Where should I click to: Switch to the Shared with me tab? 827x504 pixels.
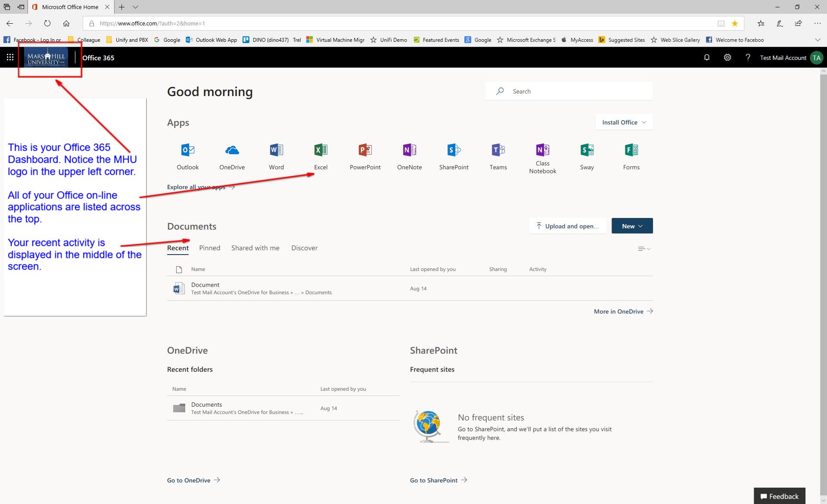pyautogui.click(x=255, y=248)
